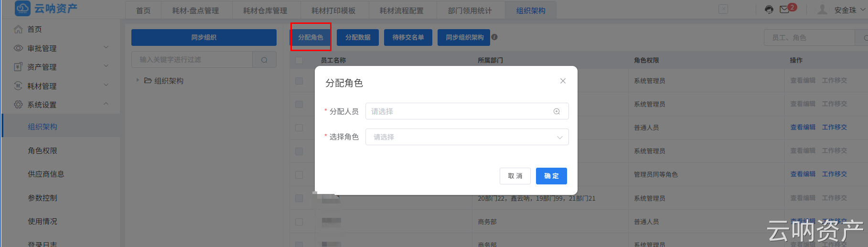The image size is (868, 247).
Task: Click the 输入关键字进行过滤 input field
Action: coord(192,60)
